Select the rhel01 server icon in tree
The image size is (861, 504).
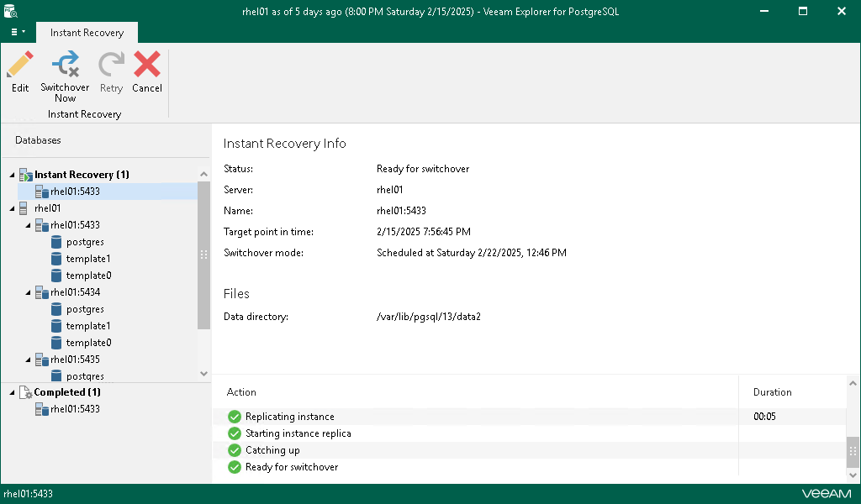click(25, 208)
